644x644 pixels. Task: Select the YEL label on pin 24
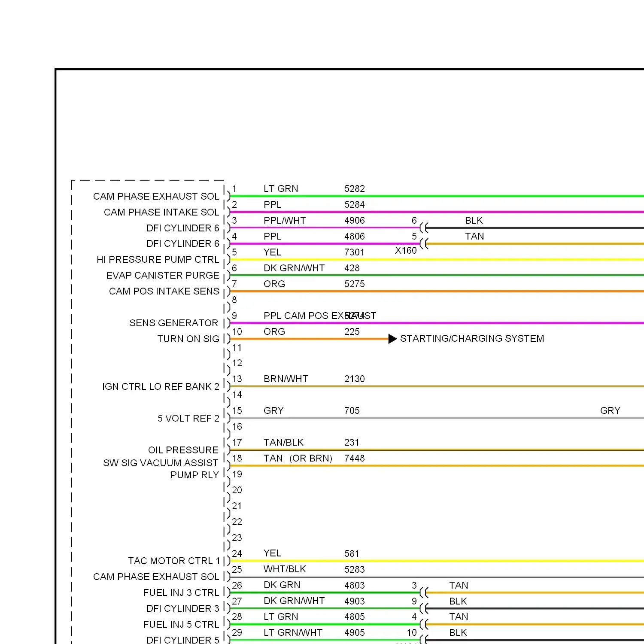pyautogui.click(x=272, y=553)
